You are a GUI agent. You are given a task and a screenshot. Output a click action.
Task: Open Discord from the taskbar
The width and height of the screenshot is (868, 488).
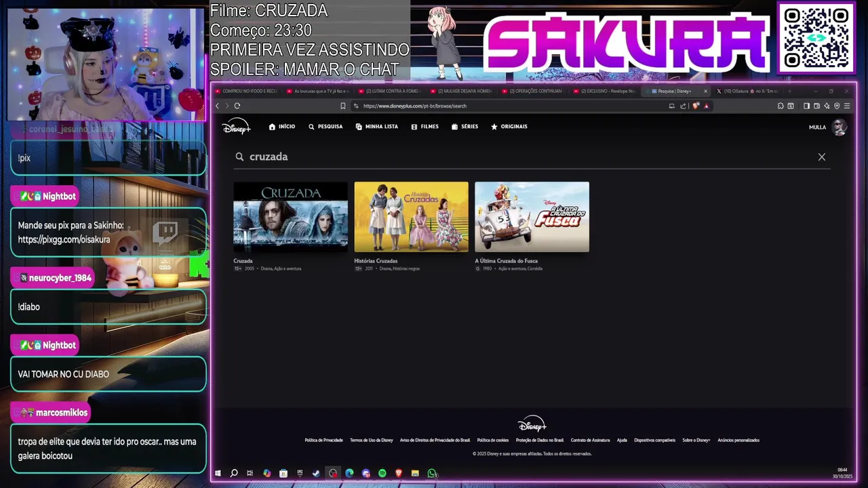[366, 473]
